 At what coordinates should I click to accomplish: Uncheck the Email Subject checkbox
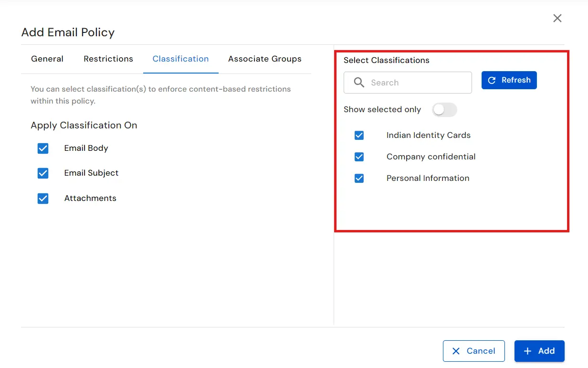click(43, 173)
